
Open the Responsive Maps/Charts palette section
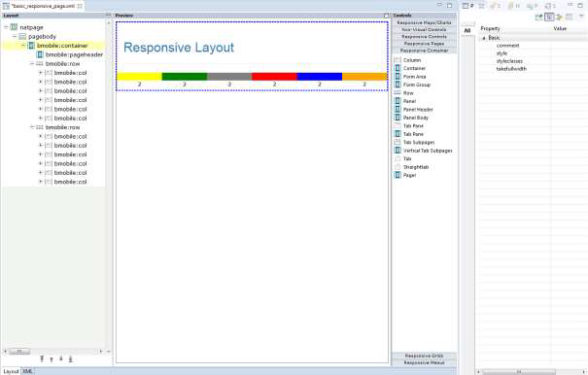coord(424,23)
